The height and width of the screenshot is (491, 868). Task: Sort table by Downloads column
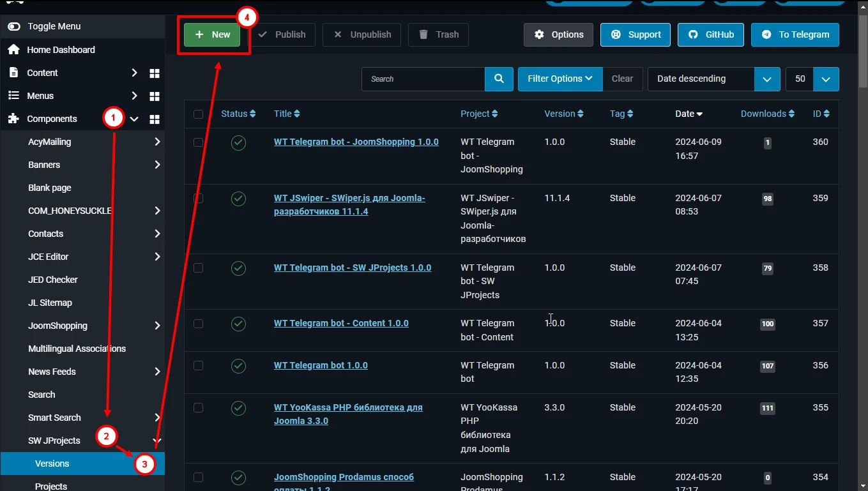tap(768, 114)
